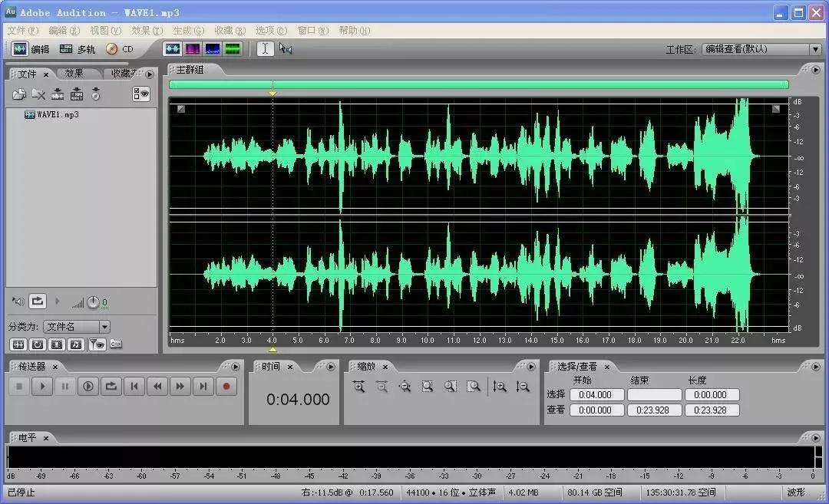The height and width of the screenshot is (504, 829).
Task: Switch to the 效果 tab in left panel
Action: (x=74, y=74)
